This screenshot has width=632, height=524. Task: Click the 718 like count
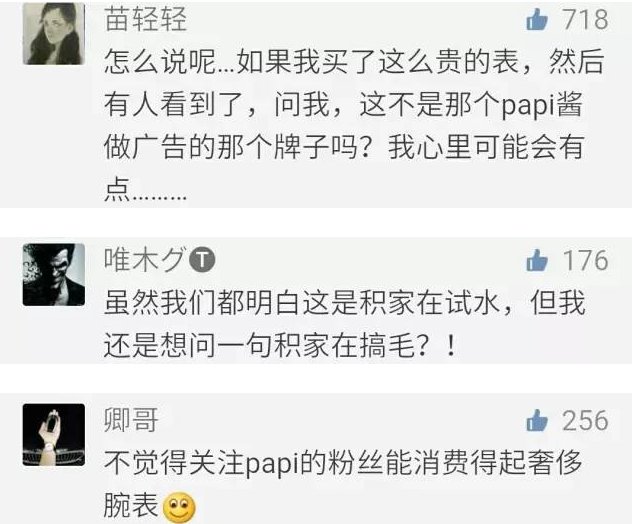point(585,19)
